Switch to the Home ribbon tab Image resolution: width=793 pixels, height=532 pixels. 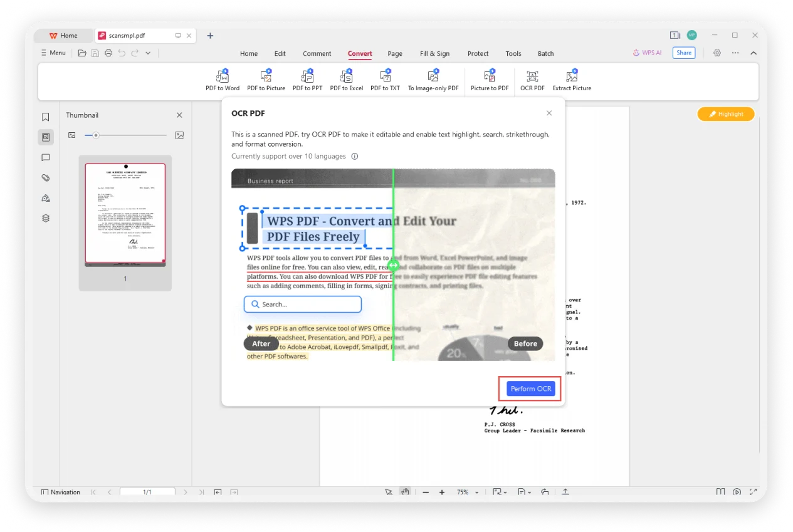tap(249, 54)
